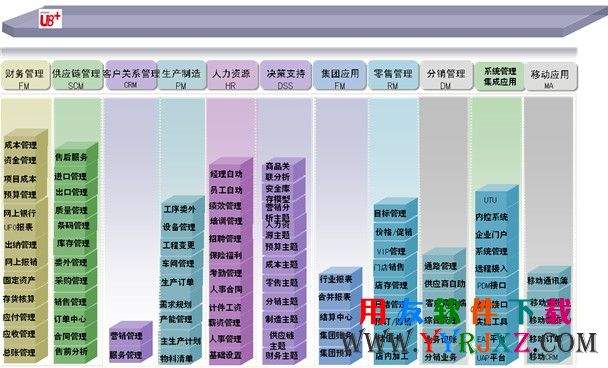Open the 生产制造 PM category tab
This screenshot has height=368, width=608.
pos(181,76)
